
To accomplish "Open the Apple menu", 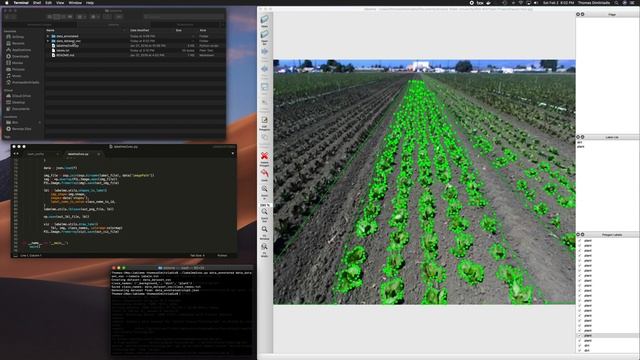I will click(7, 2).
